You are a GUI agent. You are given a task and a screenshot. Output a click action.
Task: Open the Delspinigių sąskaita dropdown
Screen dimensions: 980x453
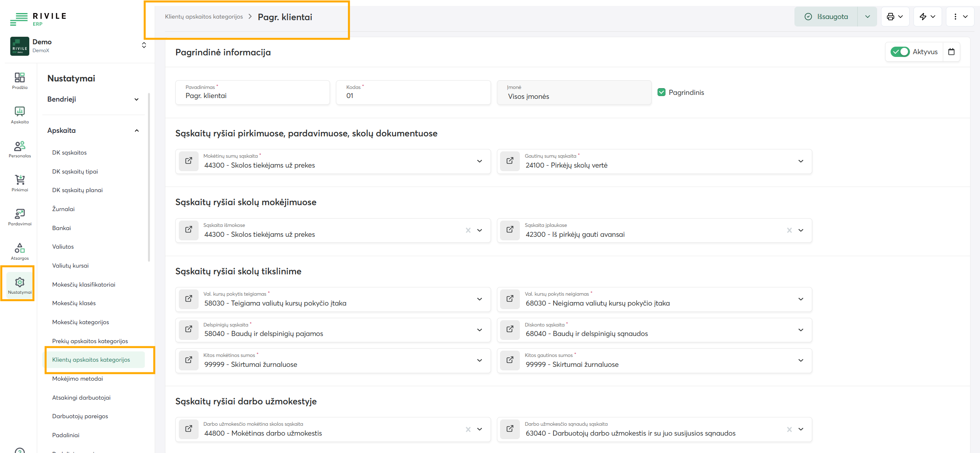coord(480,330)
